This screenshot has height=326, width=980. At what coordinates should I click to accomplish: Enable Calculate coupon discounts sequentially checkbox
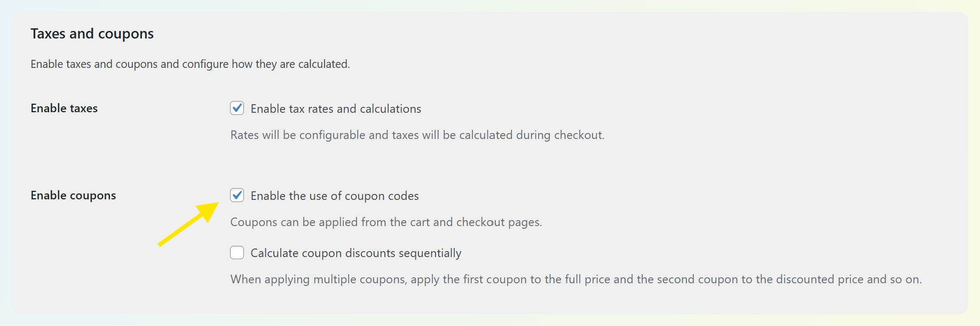pos(237,253)
